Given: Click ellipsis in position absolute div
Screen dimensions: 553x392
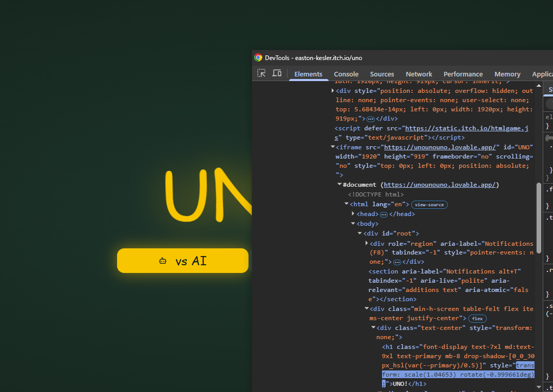Looking at the screenshot, I should pyautogui.click(x=370, y=119).
